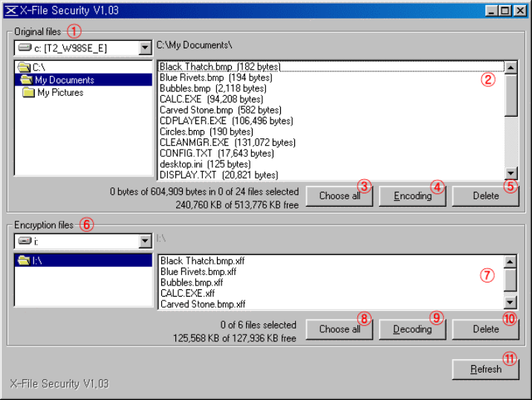This screenshot has width=532, height=400.
Task: Click original files list scroll up arrow
Action: click(511, 68)
